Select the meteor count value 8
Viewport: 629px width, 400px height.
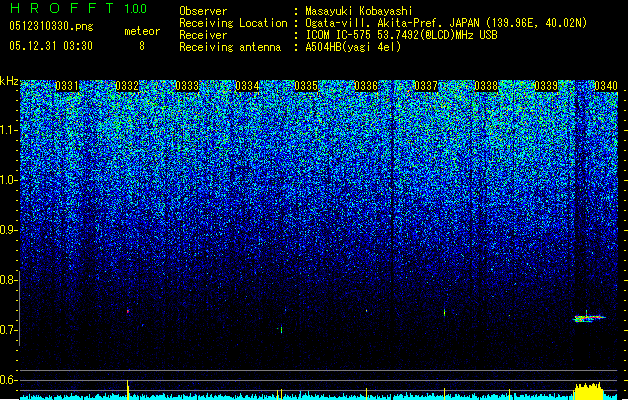[142, 46]
